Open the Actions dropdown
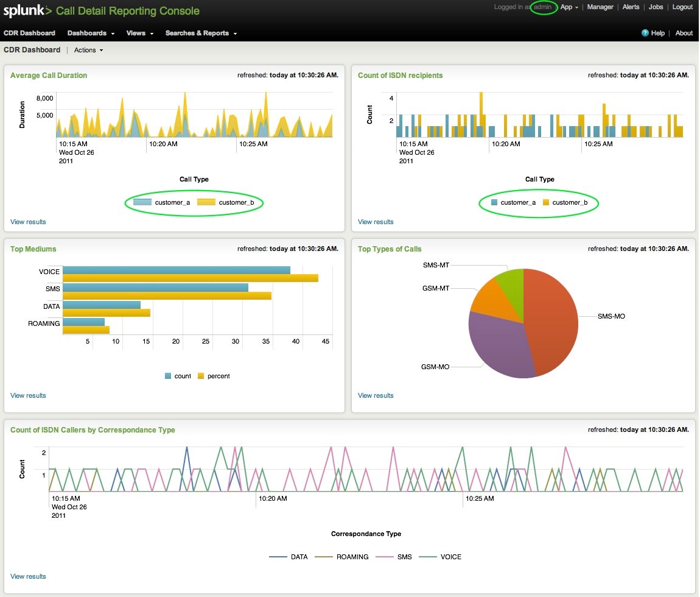Viewport: 700px width, 597px height. coord(88,50)
